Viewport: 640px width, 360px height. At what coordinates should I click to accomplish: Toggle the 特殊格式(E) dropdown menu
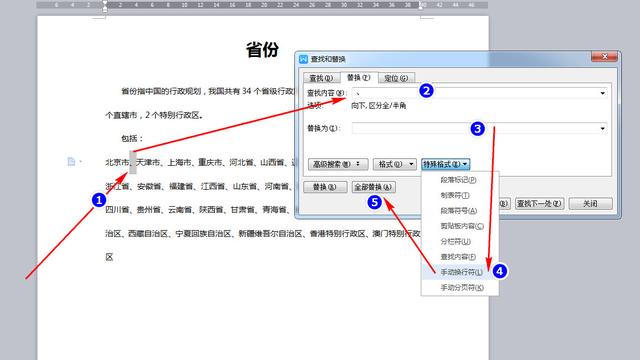pos(445,164)
